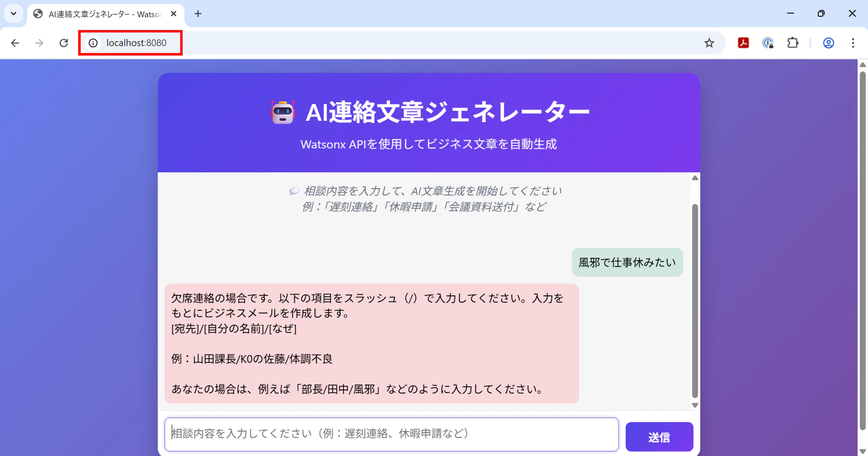Click the robot emoji in the header
This screenshot has height=456, width=868.
click(x=283, y=112)
